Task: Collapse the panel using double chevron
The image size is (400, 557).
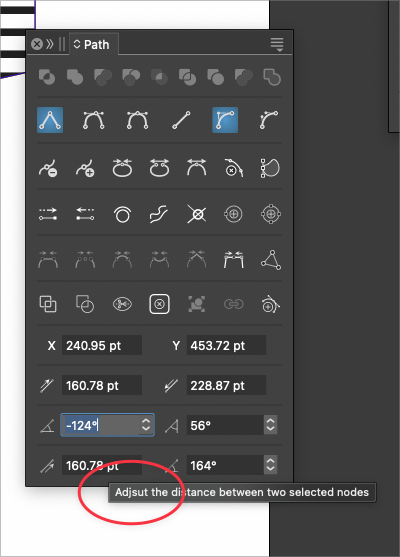Action: point(50,44)
